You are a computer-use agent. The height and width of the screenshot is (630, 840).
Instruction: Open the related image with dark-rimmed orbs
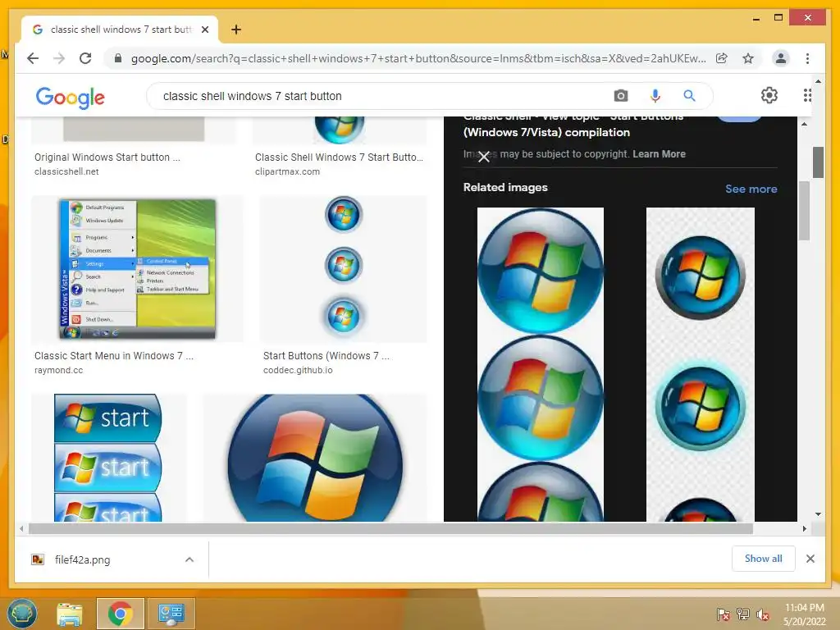(701, 364)
